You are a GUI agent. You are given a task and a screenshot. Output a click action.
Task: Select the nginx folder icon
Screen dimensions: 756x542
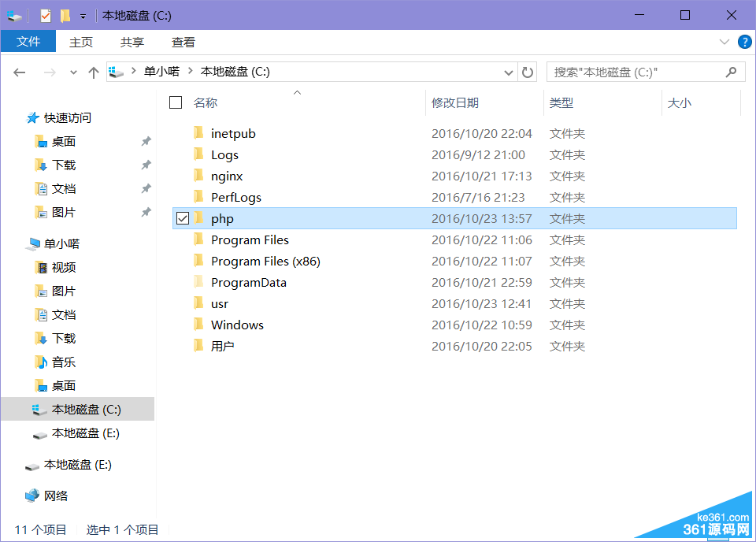point(198,175)
